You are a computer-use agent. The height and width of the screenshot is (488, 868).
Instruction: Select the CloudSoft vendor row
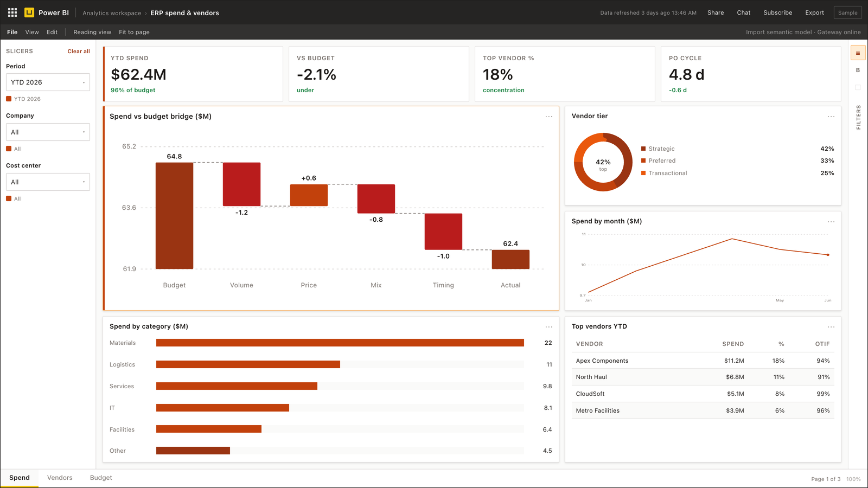click(x=703, y=394)
